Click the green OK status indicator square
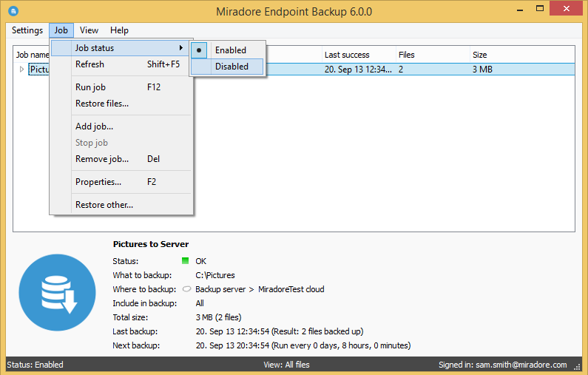 (x=185, y=260)
